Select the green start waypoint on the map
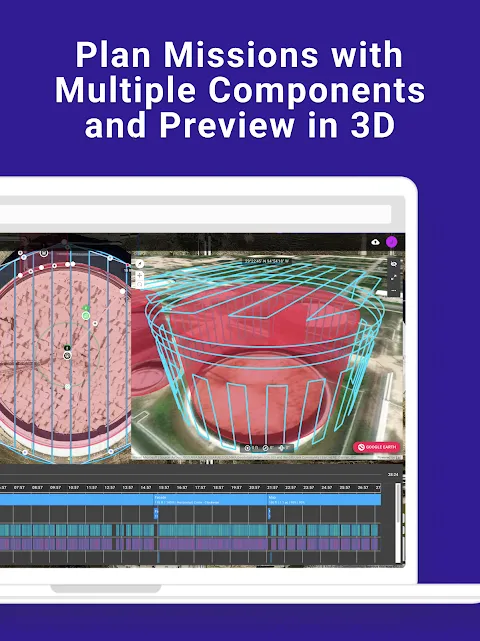Viewport: 480px width, 641px height. click(x=86, y=316)
